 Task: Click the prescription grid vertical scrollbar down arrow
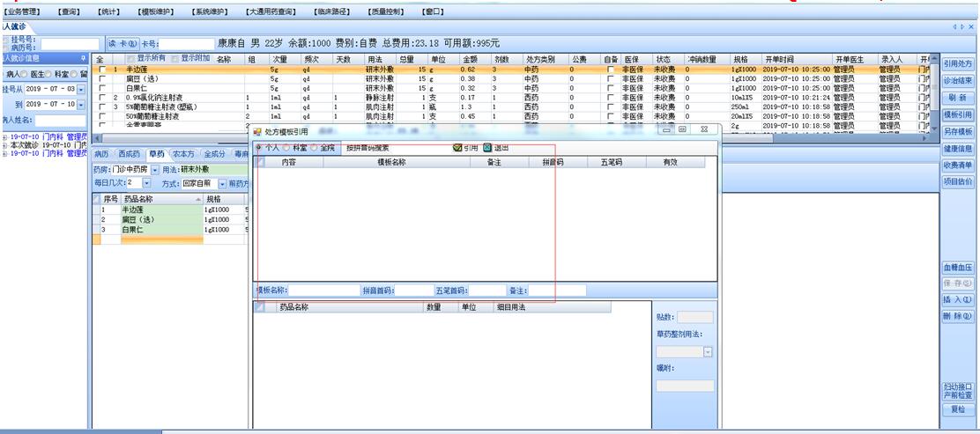pos(934,128)
